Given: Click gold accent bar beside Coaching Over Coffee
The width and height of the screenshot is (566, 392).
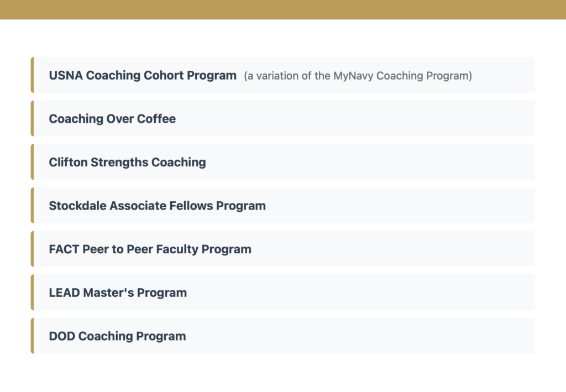Looking at the screenshot, I should coord(32,119).
